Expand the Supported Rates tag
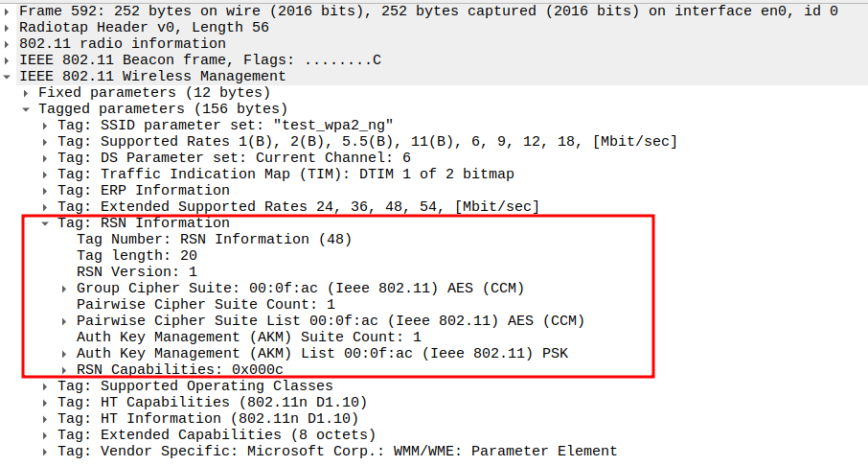This screenshot has height=466, width=868. (x=46, y=141)
